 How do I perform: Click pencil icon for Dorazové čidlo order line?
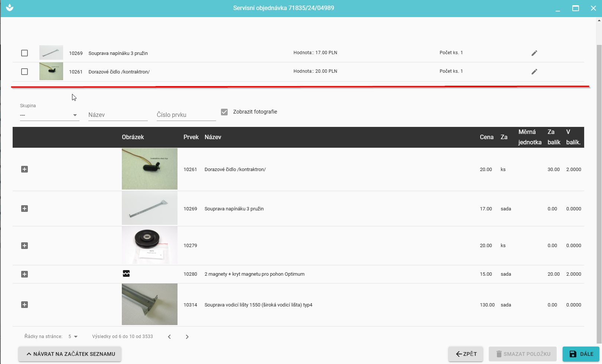pyautogui.click(x=534, y=72)
